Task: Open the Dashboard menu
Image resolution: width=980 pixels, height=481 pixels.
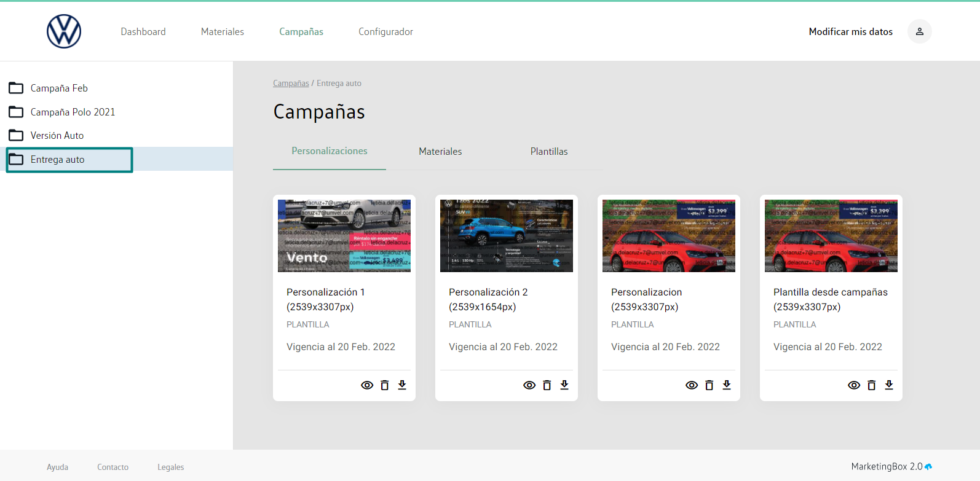Action: 143,31
